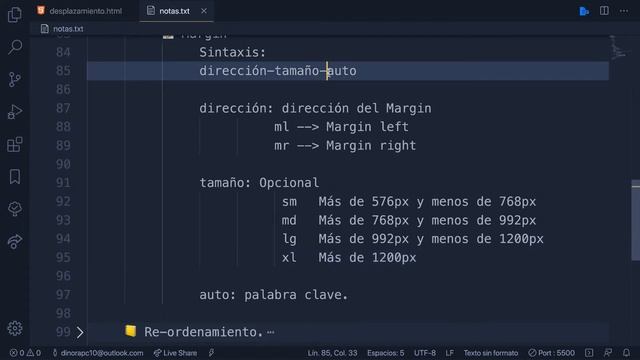The height and width of the screenshot is (360, 640).
Task: Open the Extensions view
Action: pos(15,144)
